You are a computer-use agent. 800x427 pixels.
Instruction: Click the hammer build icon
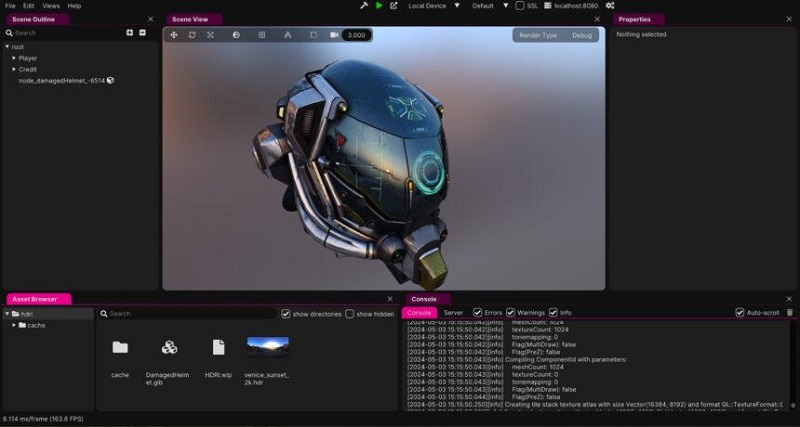(364, 6)
